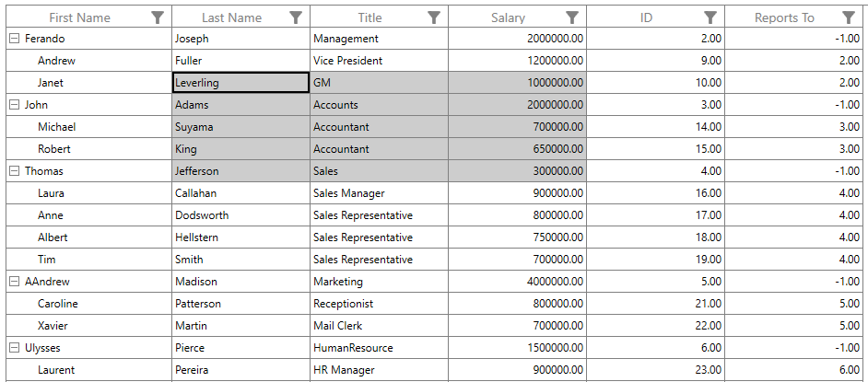
Task: Select the 300000.00 salary cell
Action: [x=518, y=171]
